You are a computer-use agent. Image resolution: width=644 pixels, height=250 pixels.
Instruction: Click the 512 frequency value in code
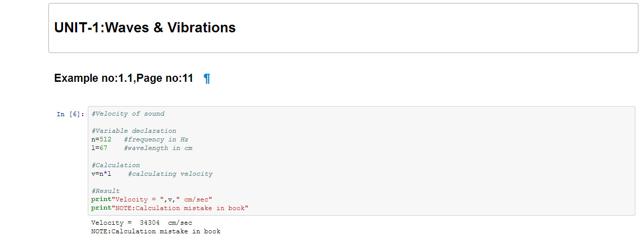[105, 139]
